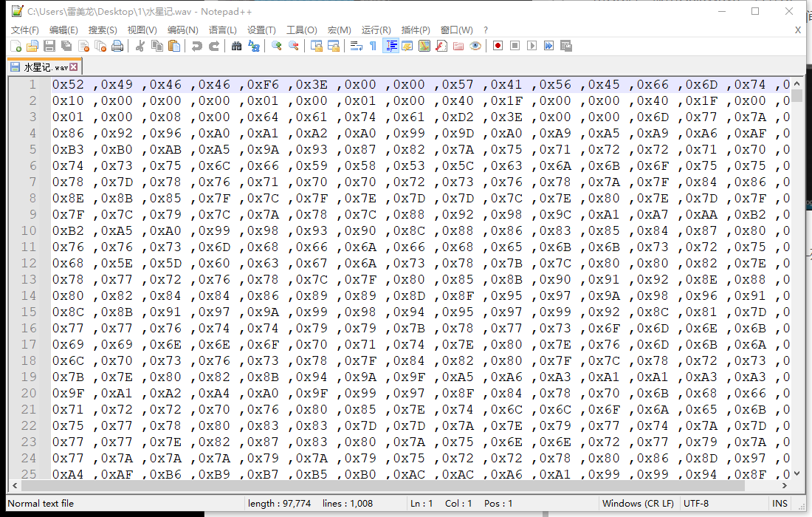The image size is (812, 517).
Task: Open the 插件(P) menu
Action: pyautogui.click(x=416, y=30)
